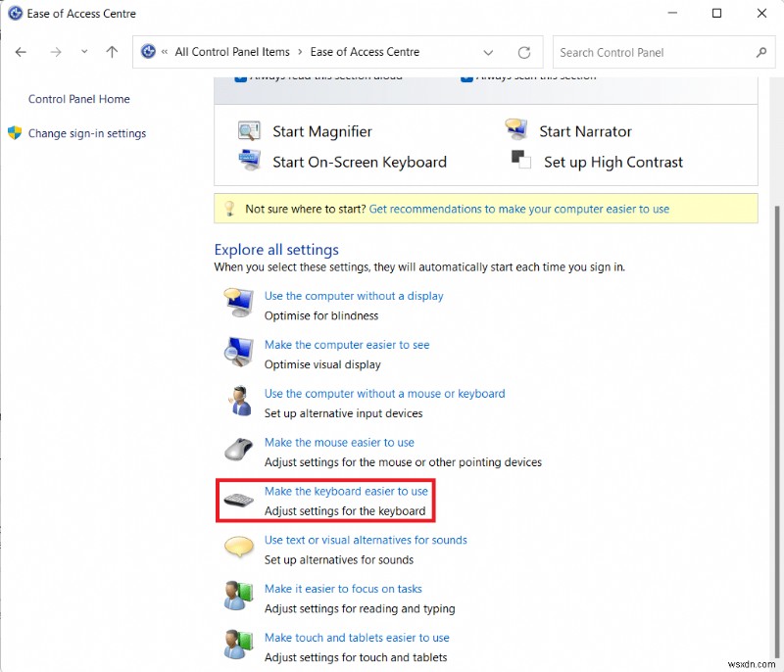Image resolution: width=784 pixels, height=672 pixels.
Task: Open Make touch and tablets easier to use
Action: 357,638
